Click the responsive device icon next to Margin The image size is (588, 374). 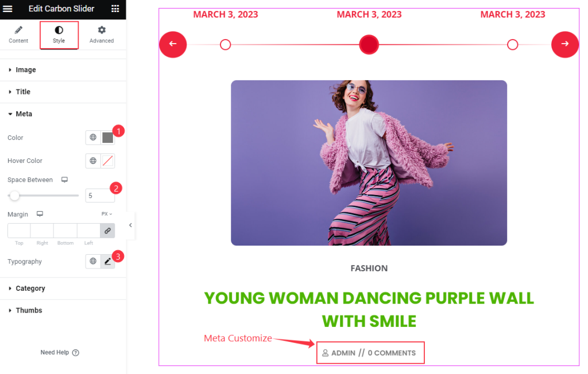[x=40, y=214]
